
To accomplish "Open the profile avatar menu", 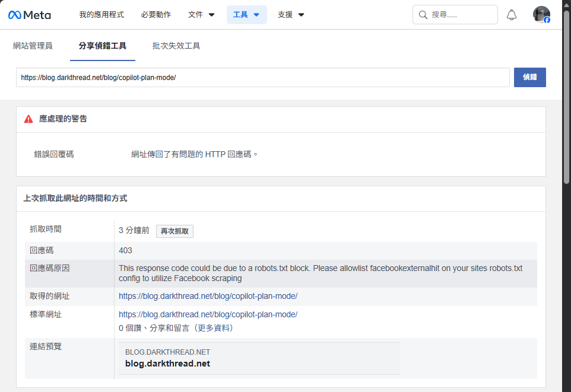I will coord(541,15).
